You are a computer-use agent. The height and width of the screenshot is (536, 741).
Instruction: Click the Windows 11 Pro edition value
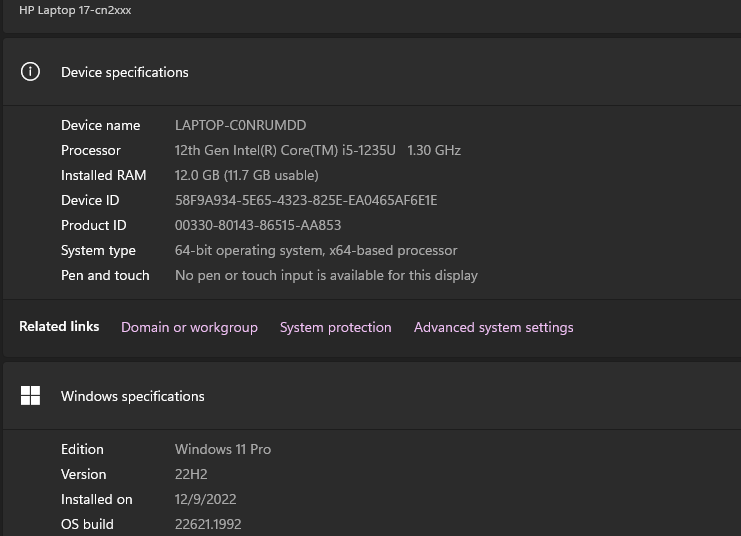(222, 449)
